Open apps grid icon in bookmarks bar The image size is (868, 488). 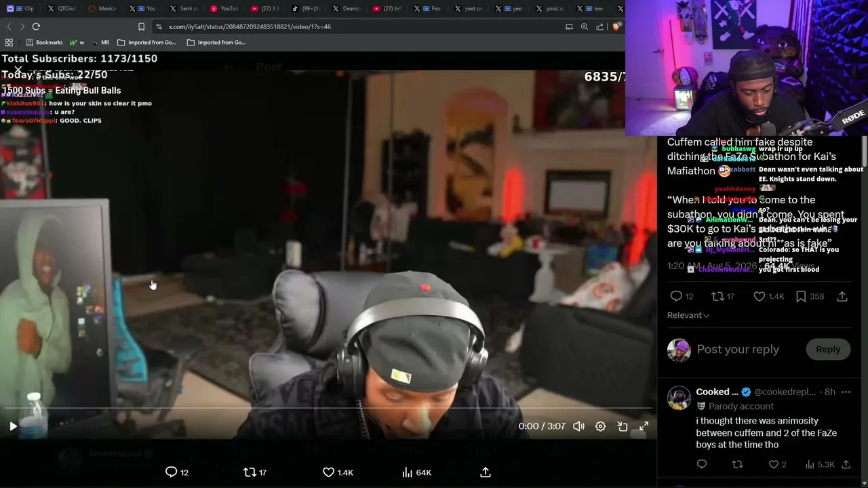(9, 42)
